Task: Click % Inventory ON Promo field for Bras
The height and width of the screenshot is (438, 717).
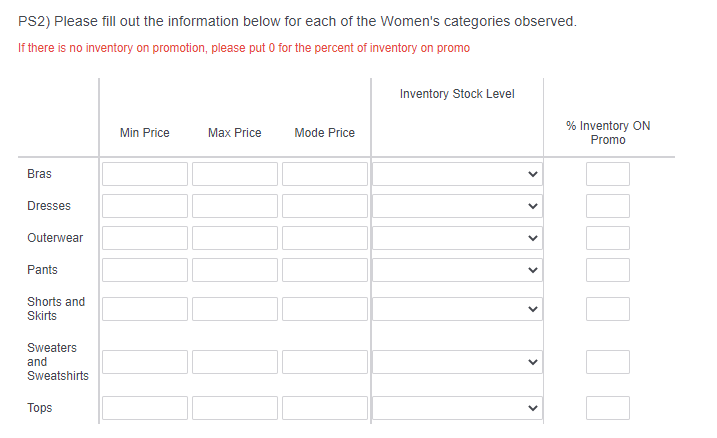Action: click(x=608, y=174)
